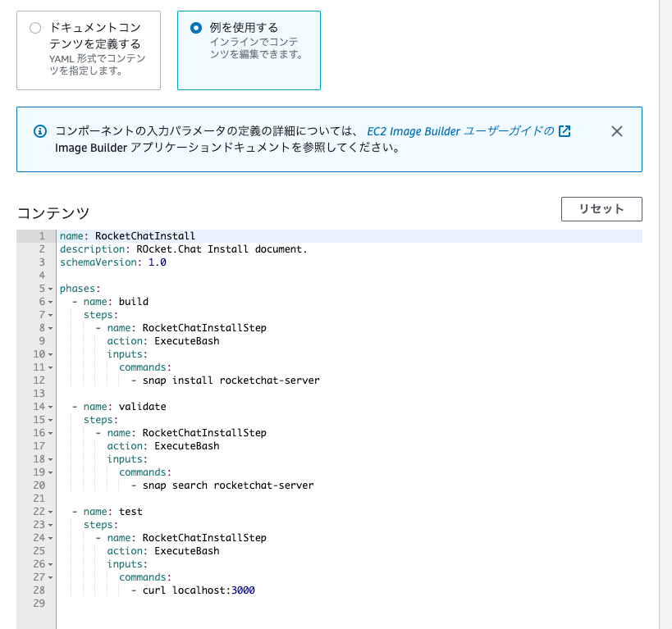Viewport: 672px width, 629px height.
Task: Click 'ExecuteBash' action on line 25
Action: pos(187,551)
